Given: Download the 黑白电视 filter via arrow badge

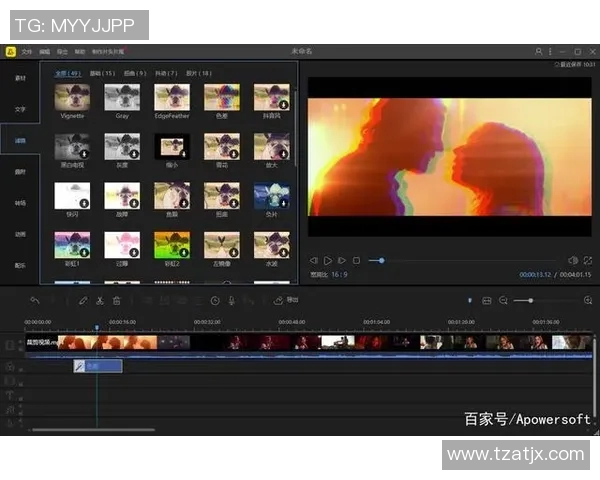Looking at the screenshot, I should click(84, 154).
